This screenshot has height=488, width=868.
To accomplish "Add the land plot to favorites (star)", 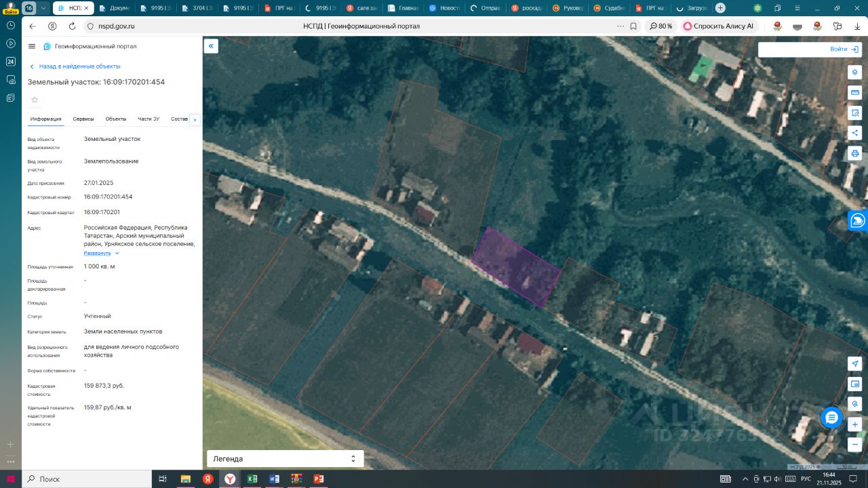I will pyautogui.click(x=35, y=100).
